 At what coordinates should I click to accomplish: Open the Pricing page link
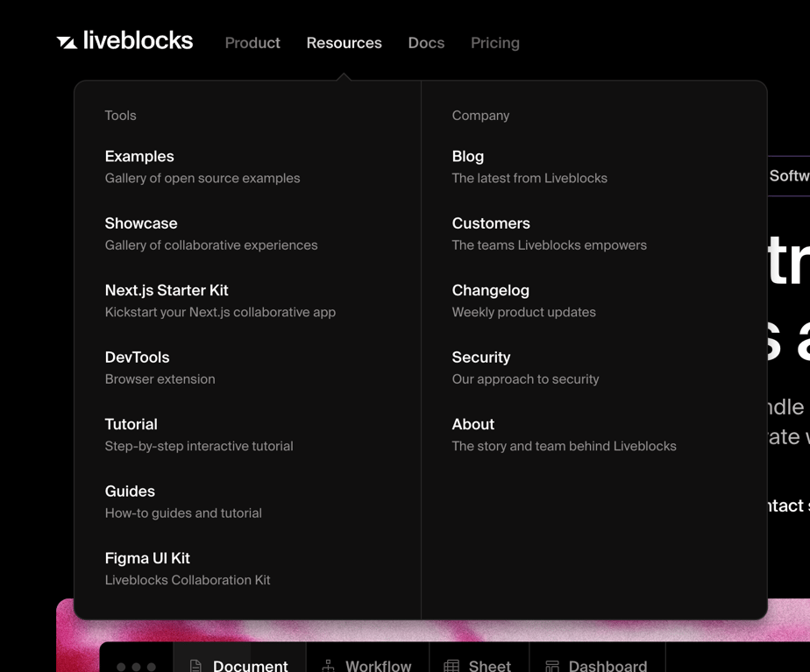[495, 43]
